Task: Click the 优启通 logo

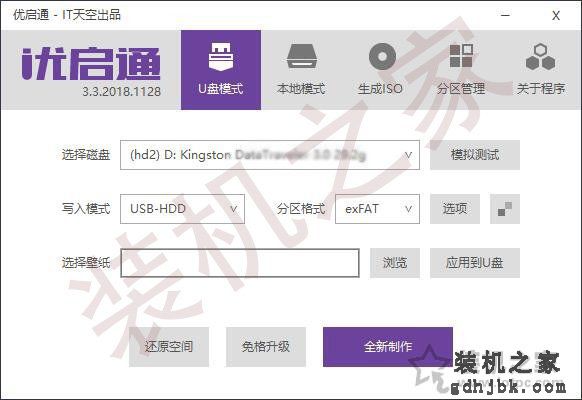Action: tap(91, 64)
